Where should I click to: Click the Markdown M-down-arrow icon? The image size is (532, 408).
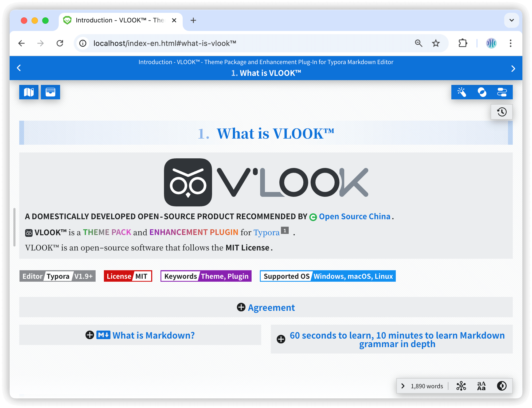point(103,335)
